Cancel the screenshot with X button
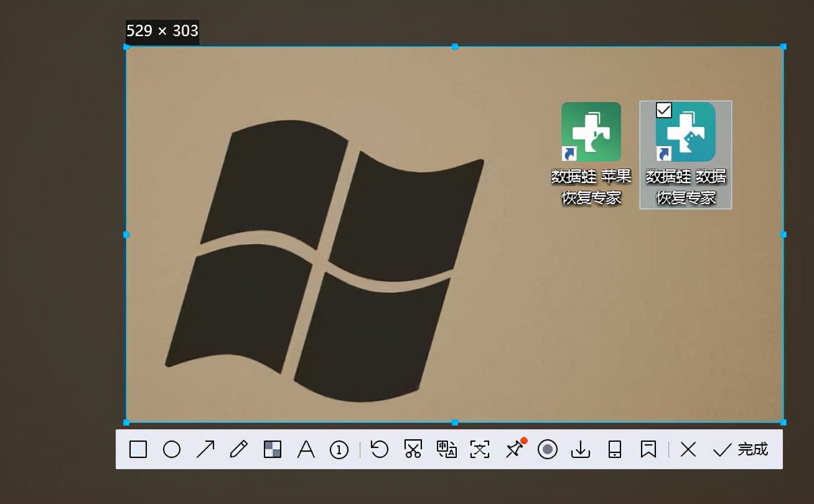The width and height of the screenshot is (814, 504). tap(688, 449)
